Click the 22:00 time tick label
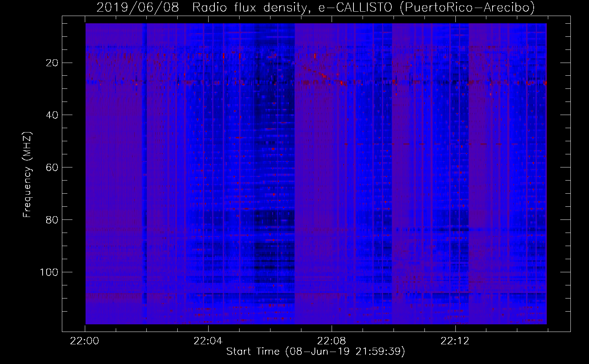589x364 pixels. (85, 341)
